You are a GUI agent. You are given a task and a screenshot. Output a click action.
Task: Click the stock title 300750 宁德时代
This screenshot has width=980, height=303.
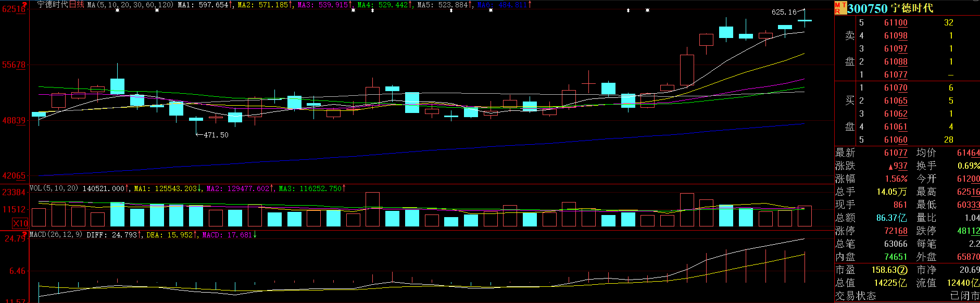tap(890, 8)
